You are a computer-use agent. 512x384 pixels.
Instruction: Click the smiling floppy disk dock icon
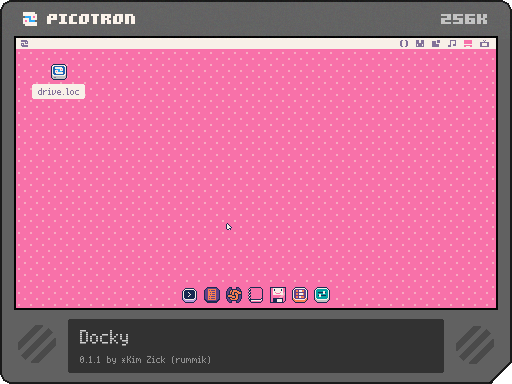pyautogui.click(x=278, y=295)
